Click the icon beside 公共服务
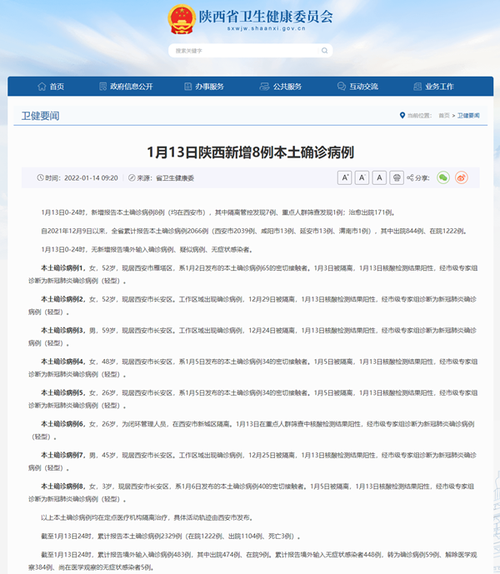Image resolution: width=500 pixels, height=574 pixels. tap(264, 86)
